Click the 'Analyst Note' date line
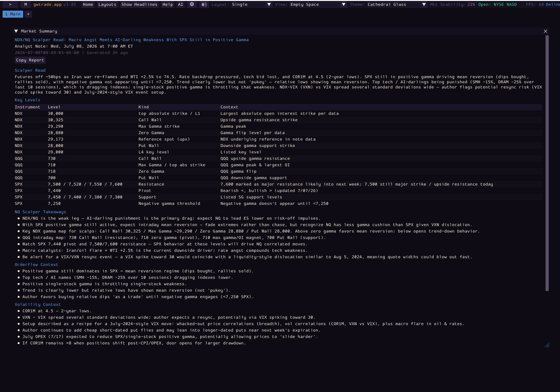 coord(74,46)
